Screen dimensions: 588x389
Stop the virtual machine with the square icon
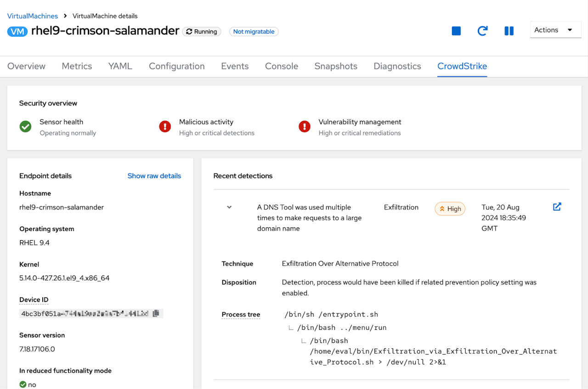[x=456, y=31]
